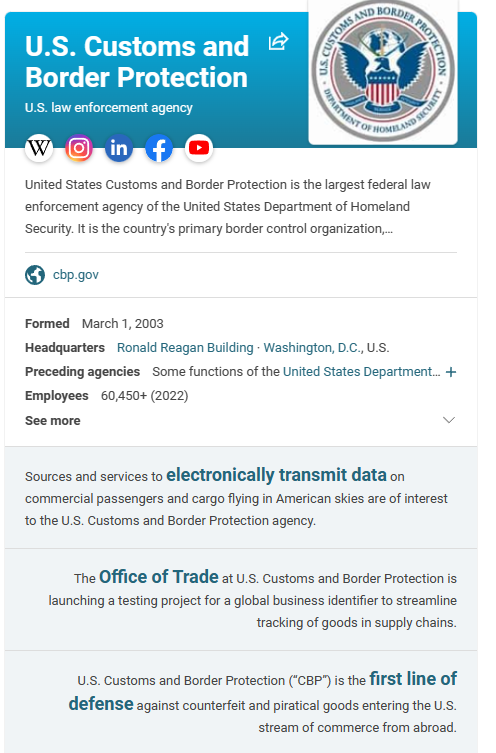Open the Washington, D.C. link
Screen dimensions: 496x753
(313, 348)
